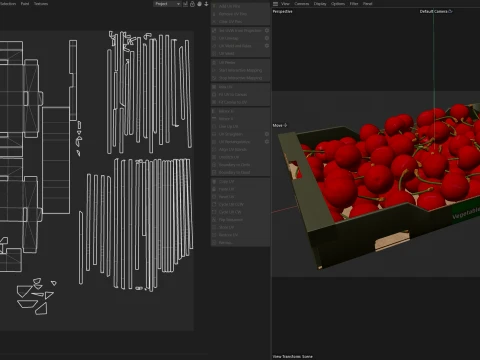Open UV Straighten gear settings
This screenshot has height=360, width=480.
(x=267, y=134)
